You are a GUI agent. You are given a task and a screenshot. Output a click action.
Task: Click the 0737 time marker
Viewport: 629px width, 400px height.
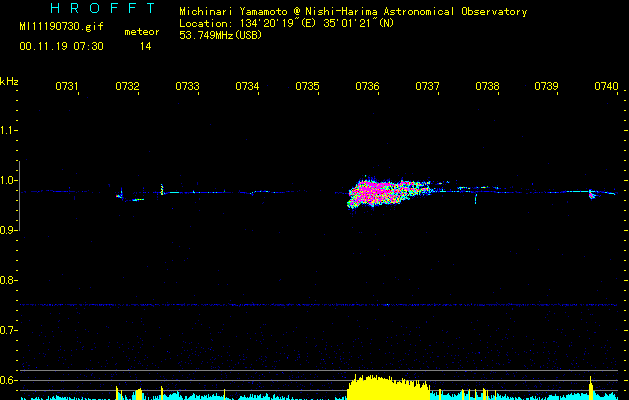tap(427, 86)
